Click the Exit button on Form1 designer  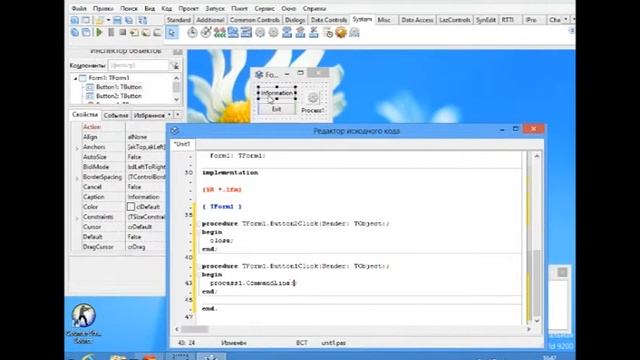click(x=276, y=109)
